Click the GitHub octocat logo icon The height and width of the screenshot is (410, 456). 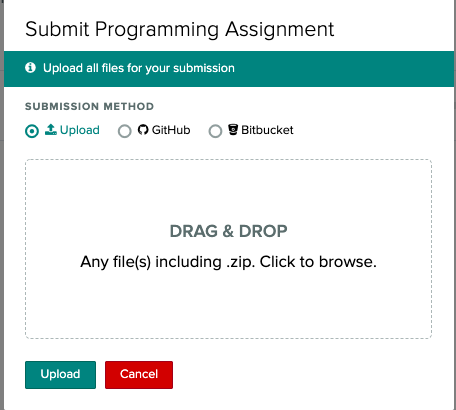coord(143,129)
